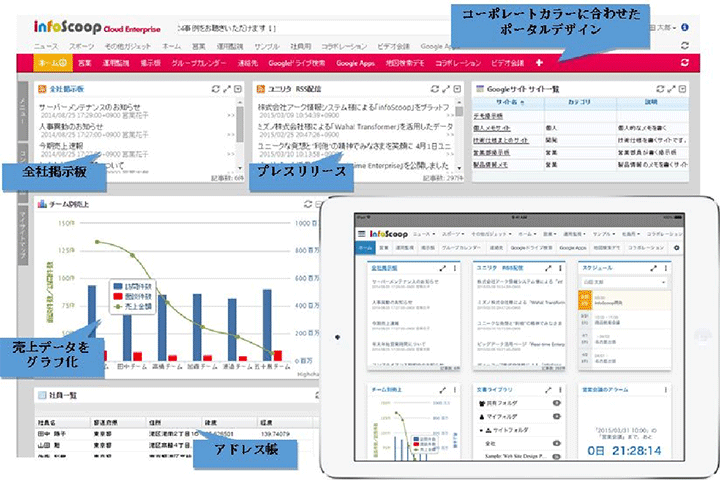This screenshot has width=720, height=480.
Task: Select the orange ホーム tab
Action: pos(53,62)
